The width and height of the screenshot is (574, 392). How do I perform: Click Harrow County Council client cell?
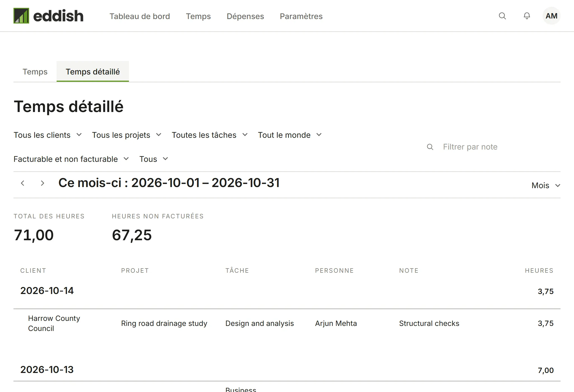click(54, 323)
